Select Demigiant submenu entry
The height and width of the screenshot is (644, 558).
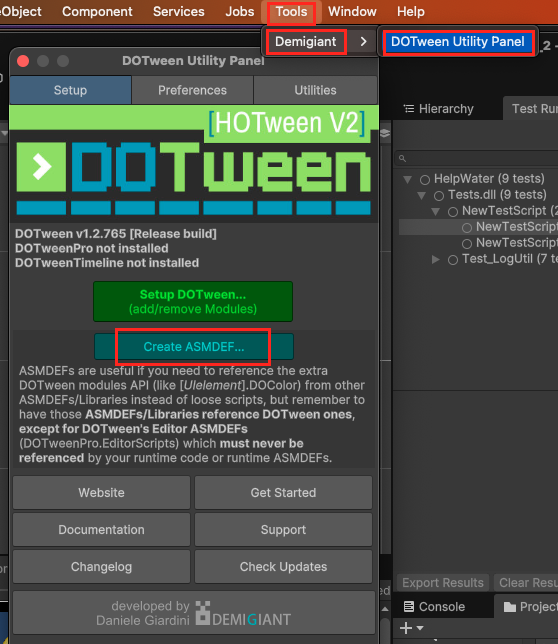click(x=305, y=41)
